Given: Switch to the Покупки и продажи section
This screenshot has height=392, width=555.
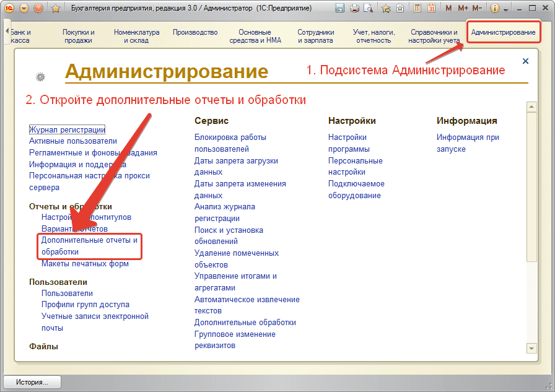Looking at the screenshot, I should coord(79,36).
